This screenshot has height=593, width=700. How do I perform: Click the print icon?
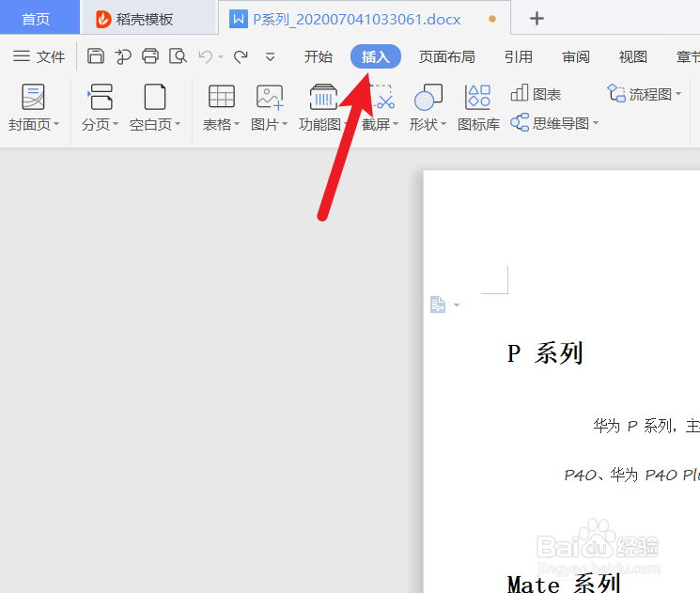click(x=150, y=56)
